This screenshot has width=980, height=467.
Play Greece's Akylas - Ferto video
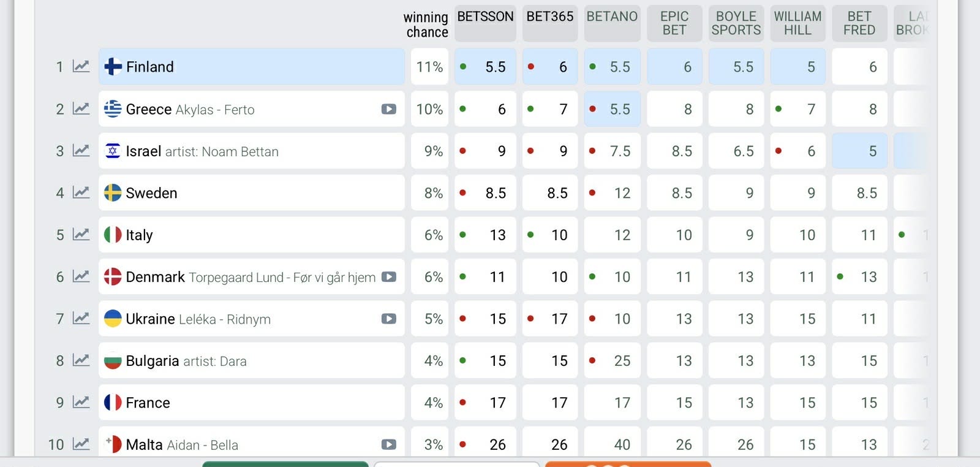click(388, 109)
